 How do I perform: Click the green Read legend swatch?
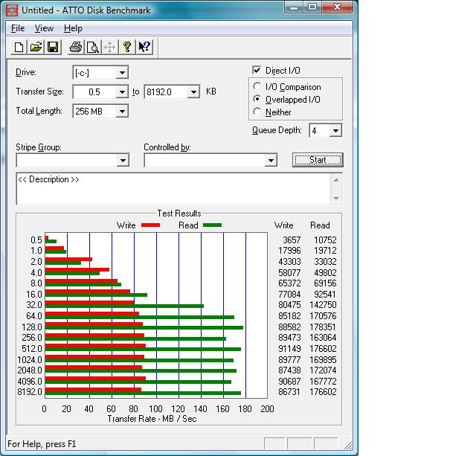point(212,225)
